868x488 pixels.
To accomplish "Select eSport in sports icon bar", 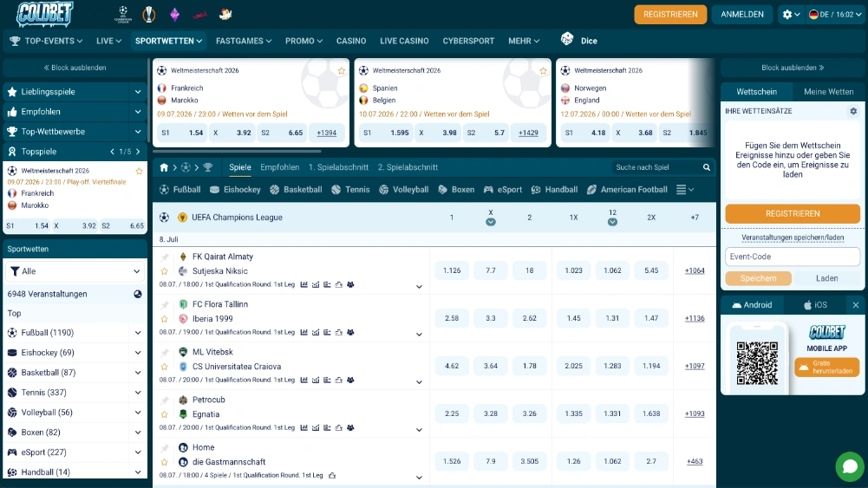I will pos(503,189).
